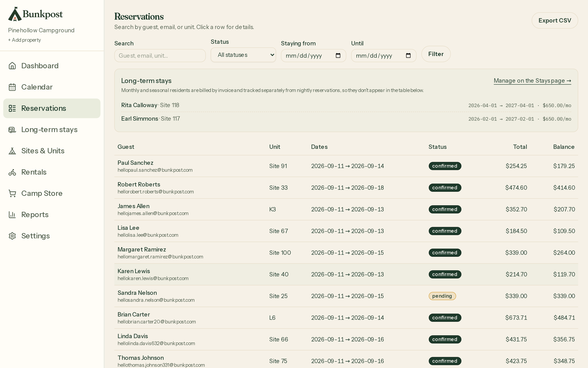Open the Rentals page
The width and height of the screenshot is (588, 368).
52,172
